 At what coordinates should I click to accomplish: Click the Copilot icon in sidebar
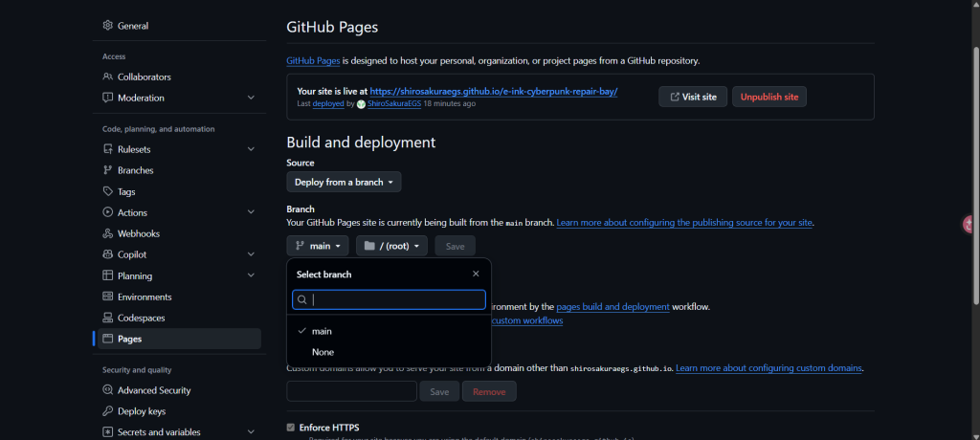[x=107, y=254]
